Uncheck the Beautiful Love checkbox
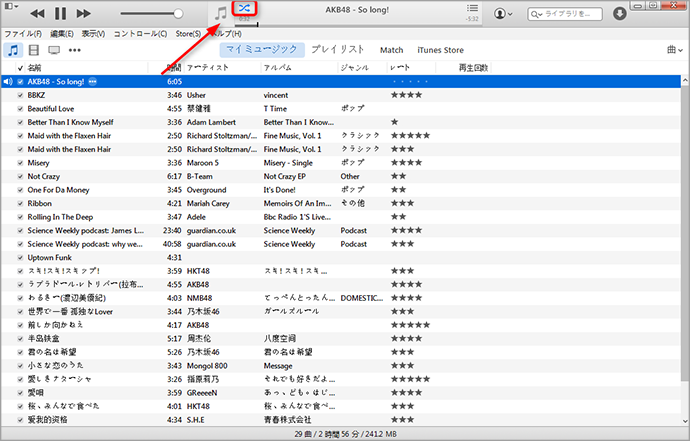Image resolution: width=690 pixels, height=441 pixels. pos(20,109)
